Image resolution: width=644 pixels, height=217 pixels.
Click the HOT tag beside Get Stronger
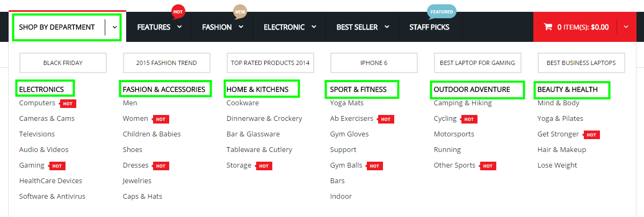click(591, 135)
